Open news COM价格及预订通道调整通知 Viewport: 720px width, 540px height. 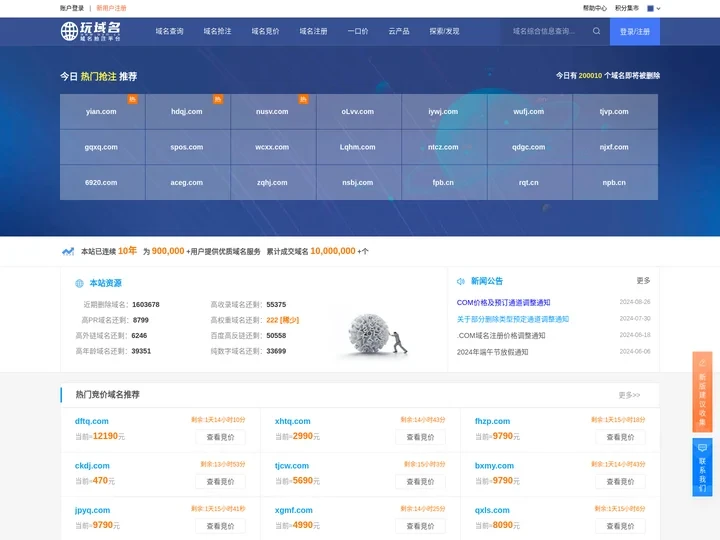point(503,303)
